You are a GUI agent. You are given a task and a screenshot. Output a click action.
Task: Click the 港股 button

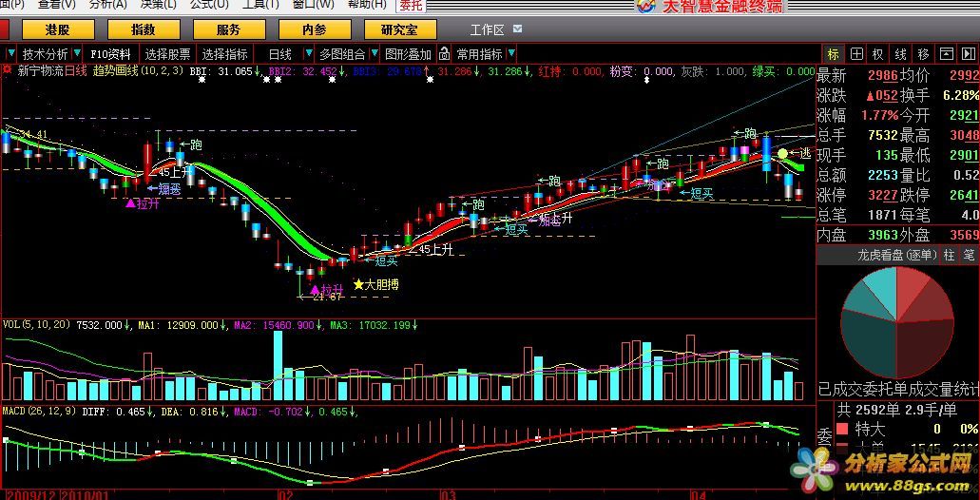point(58,30)
